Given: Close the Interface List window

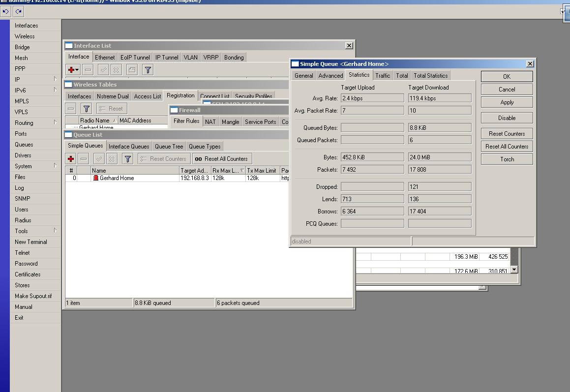Looking at the screenshot, I should [349, 46].
